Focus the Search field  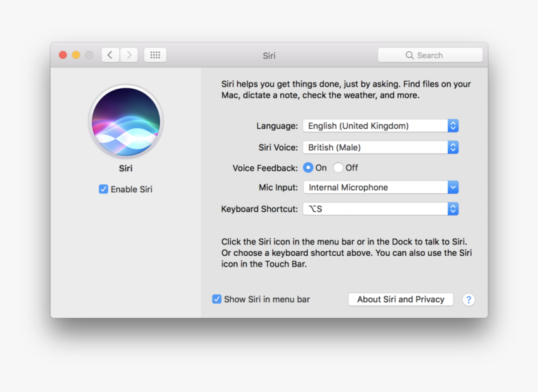(x=430, y=55)
